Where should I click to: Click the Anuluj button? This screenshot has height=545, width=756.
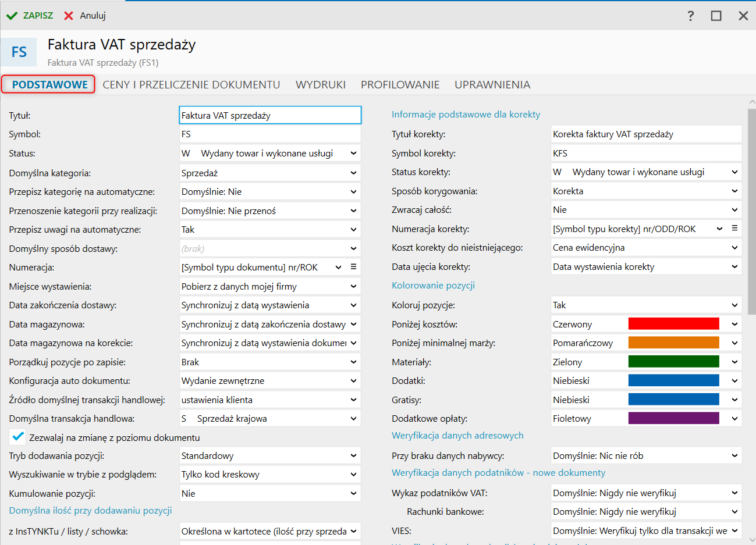tap(93, 16)
